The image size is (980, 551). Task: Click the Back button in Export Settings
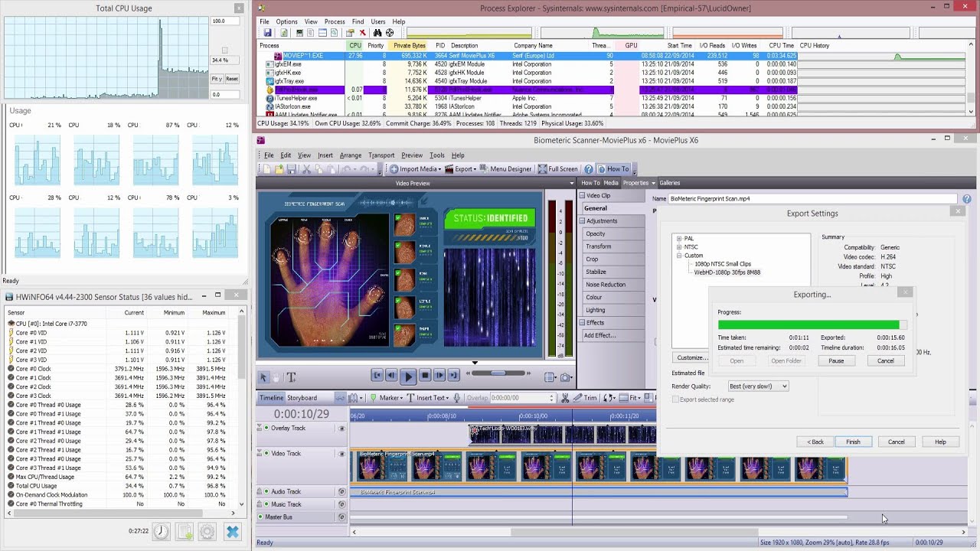(x=815, y=442)
